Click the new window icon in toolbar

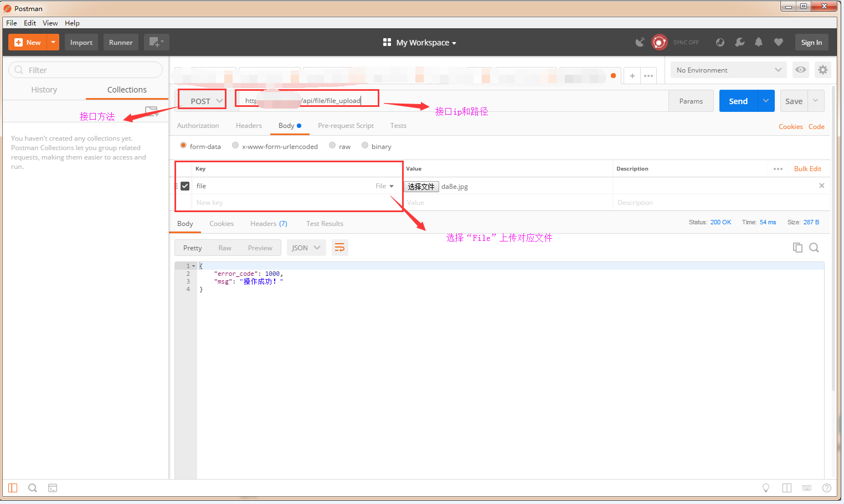156,43
